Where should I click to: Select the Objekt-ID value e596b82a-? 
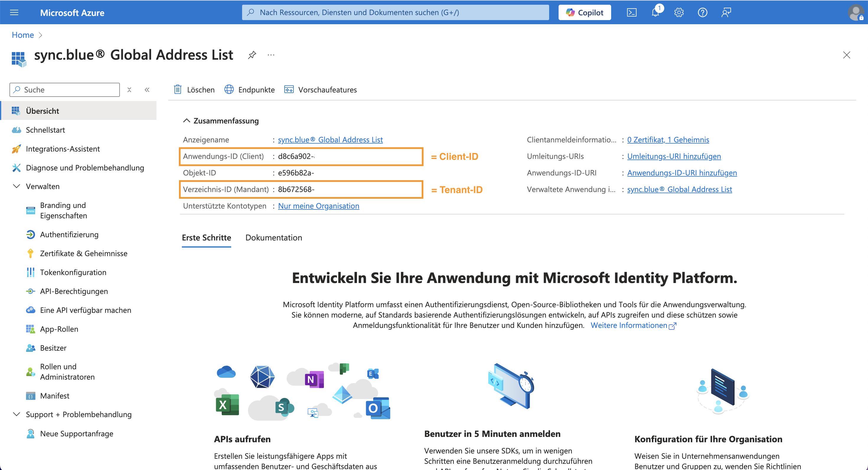point(296,173)
